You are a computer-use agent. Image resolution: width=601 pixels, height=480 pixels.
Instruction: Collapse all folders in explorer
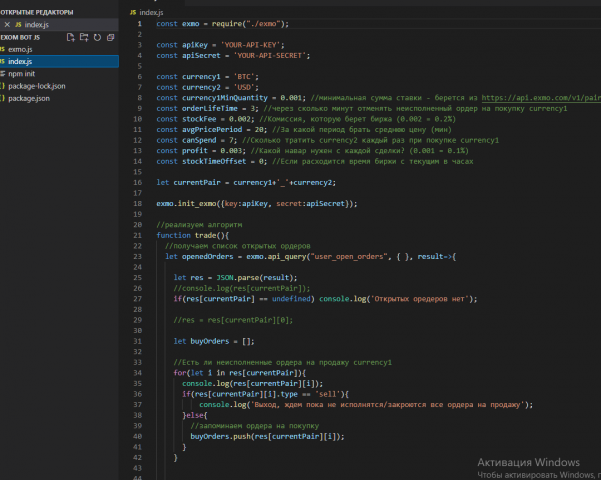110,36
